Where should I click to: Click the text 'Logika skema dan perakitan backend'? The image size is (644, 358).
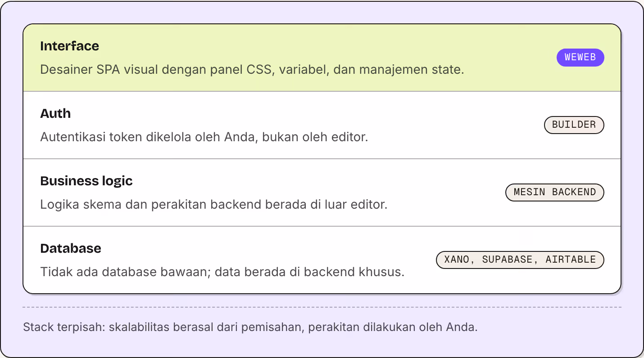(151, 205)
